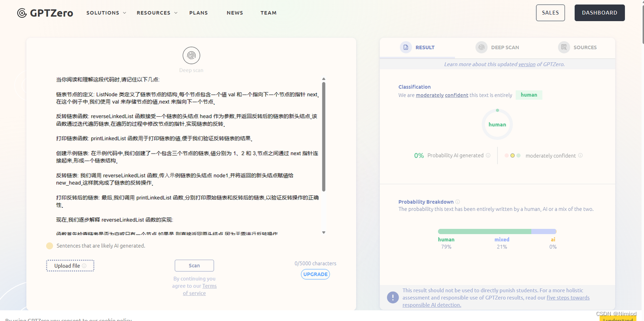Click the text area vertical scrollbar
Image resolution: width=644 pixels, height=321 pixels.
coord(324,137)
